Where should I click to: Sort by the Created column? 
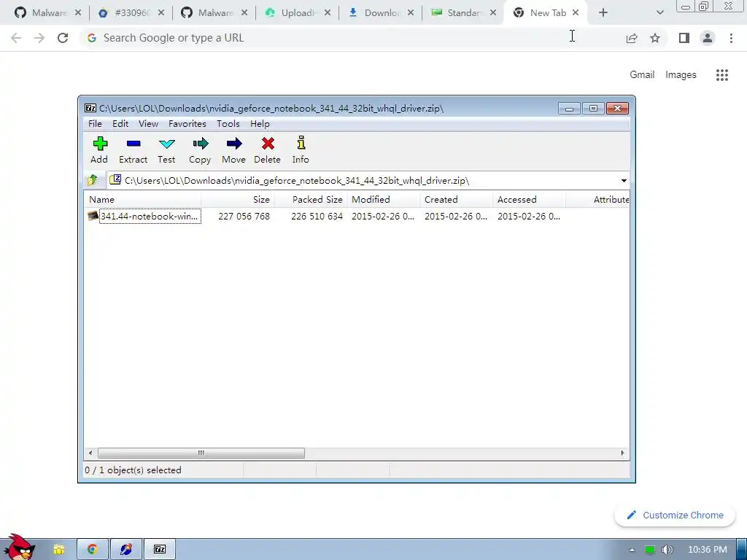(457, 200)
